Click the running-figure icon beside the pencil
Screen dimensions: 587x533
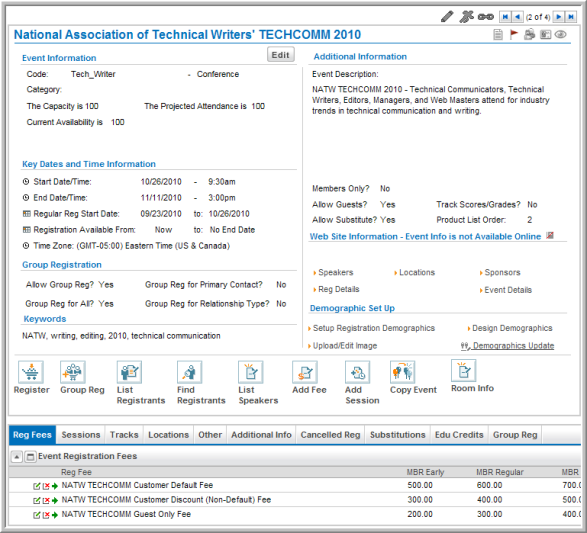click(x=466, y=16)
